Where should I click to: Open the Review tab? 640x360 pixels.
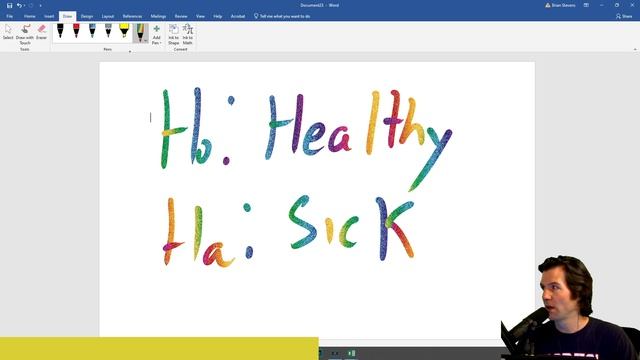click(181, 16)
